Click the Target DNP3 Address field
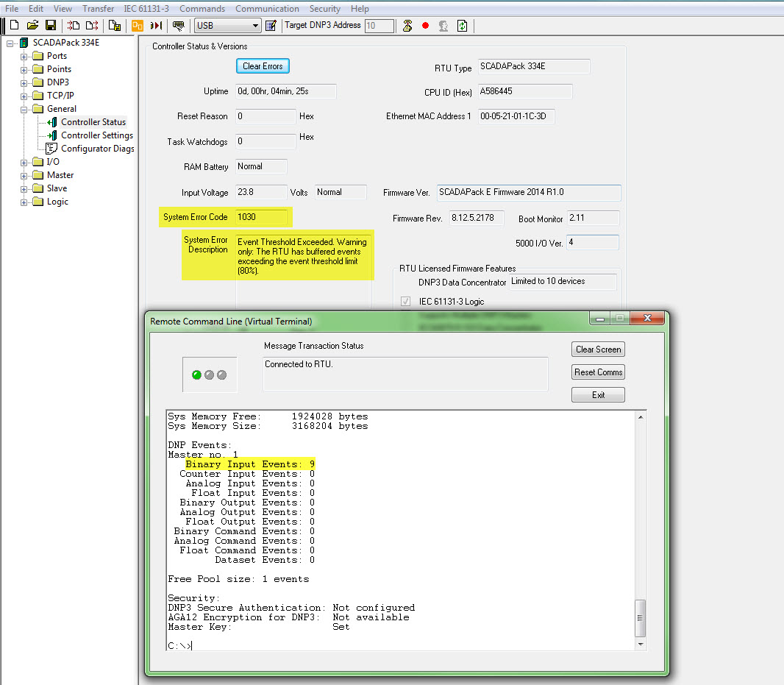Screen dimensions: 784x685 [x=379, y=26]
